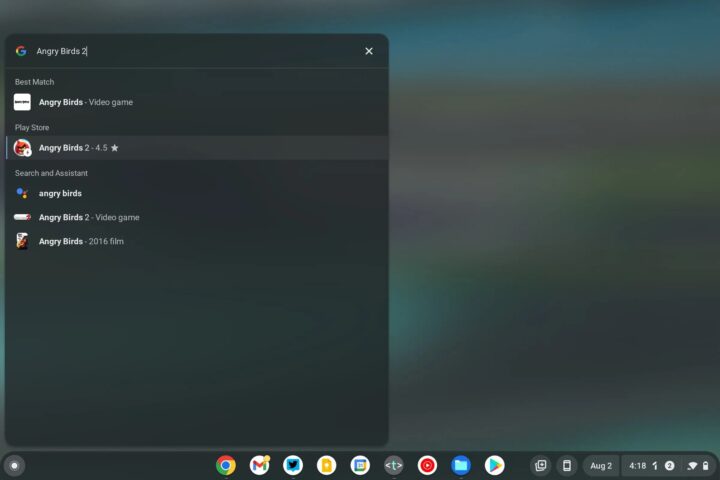Open the screen capture tote icon
720x480 pixels.
[541, 465]
